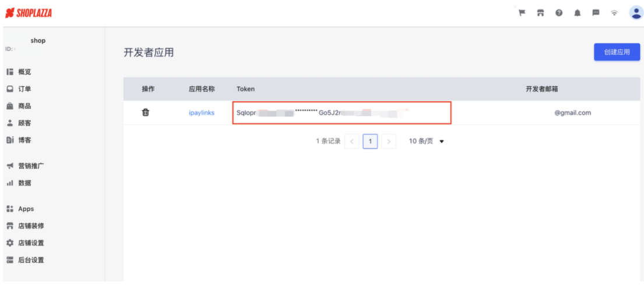
Task: Delete the ipaylinks app with trash icon
Action: (145, 112)
